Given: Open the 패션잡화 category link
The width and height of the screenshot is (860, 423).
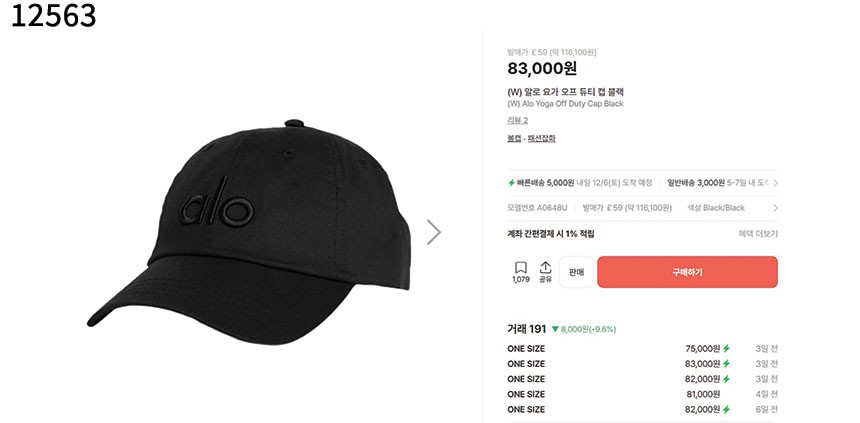Looking at the screenshot, I should [x=541, y=138].
